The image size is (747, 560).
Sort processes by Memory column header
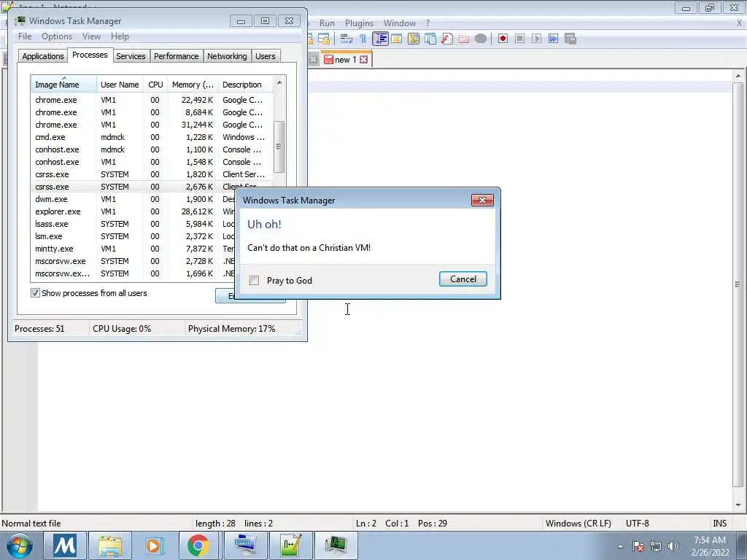pos(193,85)
